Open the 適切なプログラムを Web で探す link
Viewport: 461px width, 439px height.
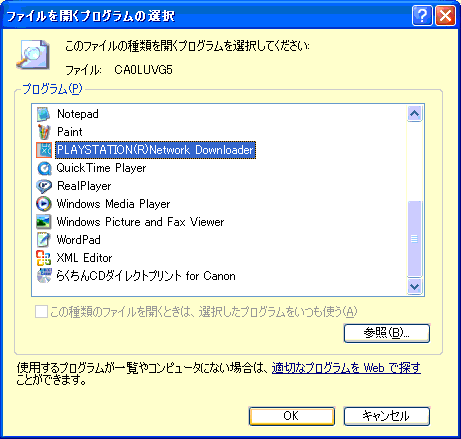(x=346, y=368)
